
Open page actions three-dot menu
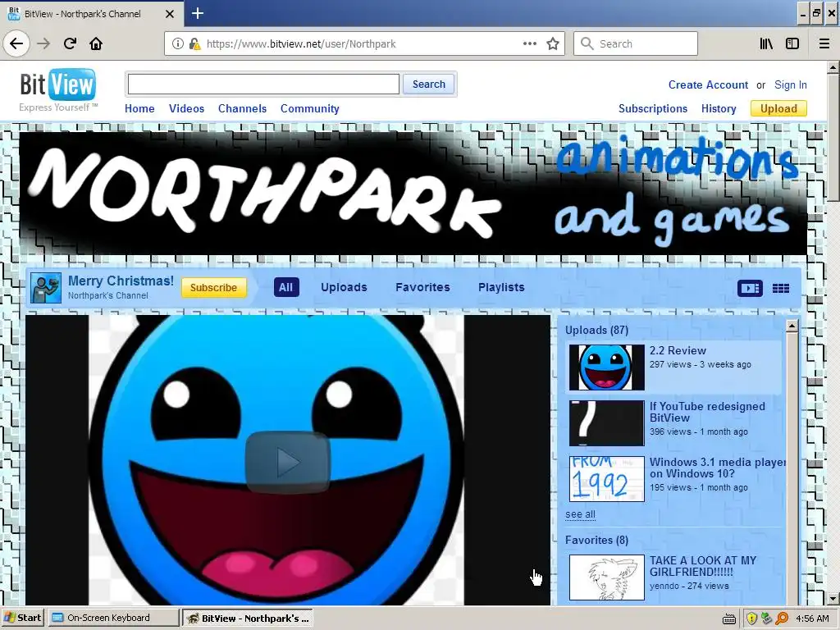(530, 43)
